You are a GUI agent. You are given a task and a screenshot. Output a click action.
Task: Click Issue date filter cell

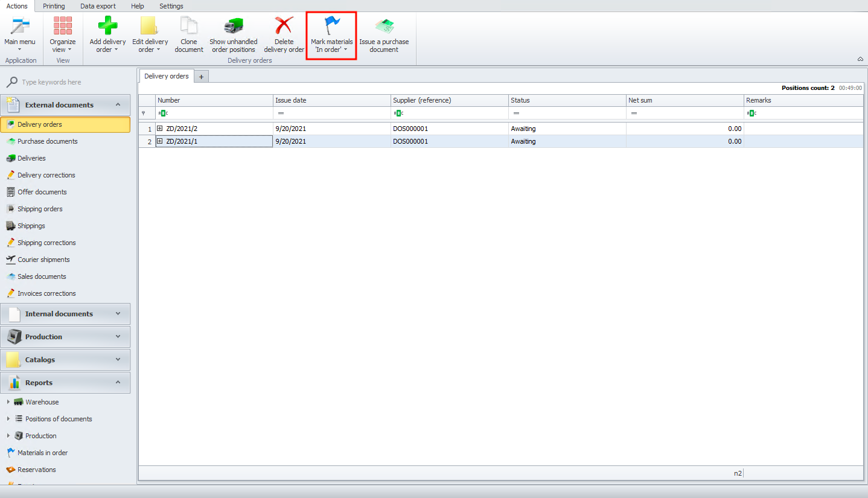point(332,113)
